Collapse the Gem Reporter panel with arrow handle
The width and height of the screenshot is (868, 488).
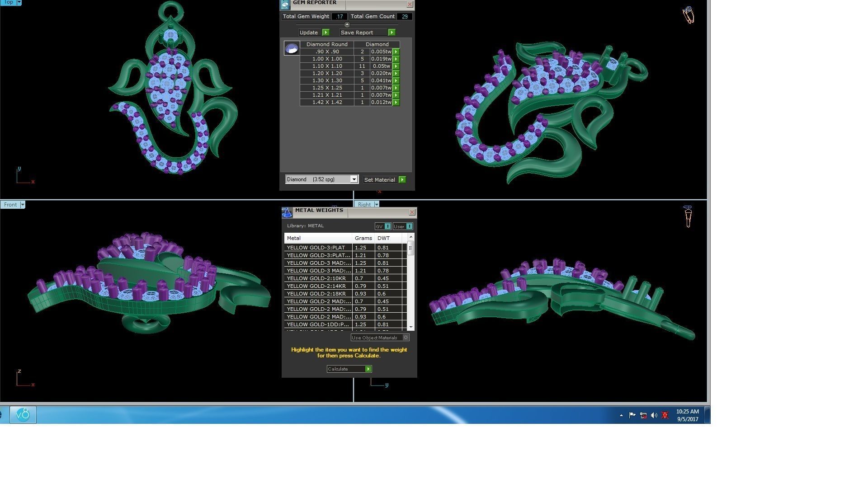(347, 24)
